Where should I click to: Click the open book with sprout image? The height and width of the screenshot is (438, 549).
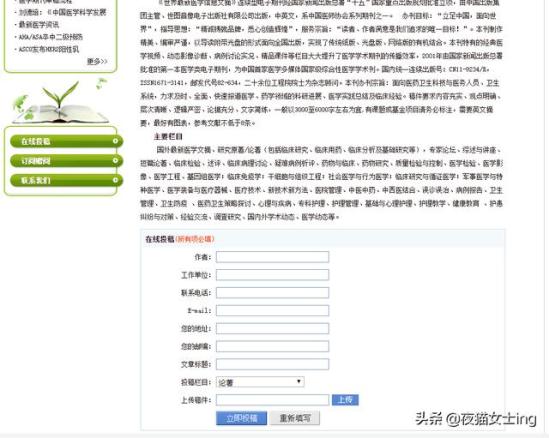60,102
